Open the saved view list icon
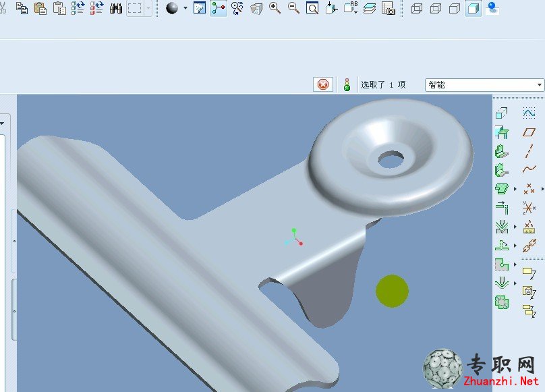 351,7
